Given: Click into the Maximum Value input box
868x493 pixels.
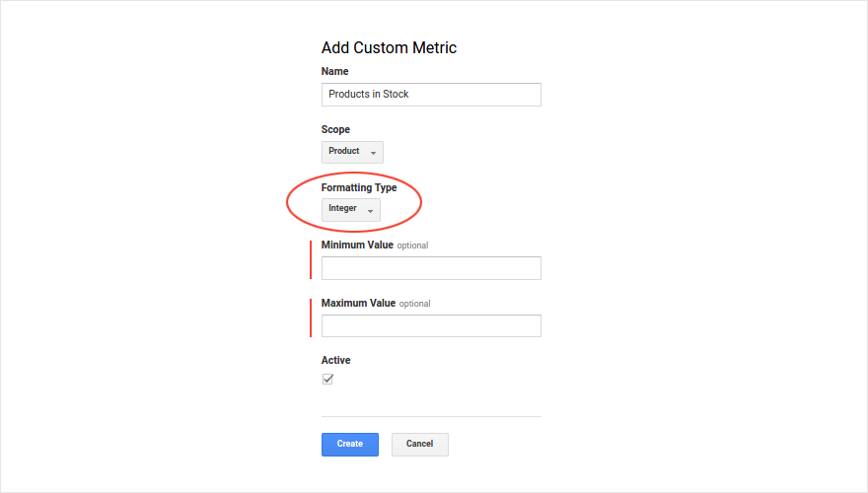Looking at the screenshot, I should point(431,326).
